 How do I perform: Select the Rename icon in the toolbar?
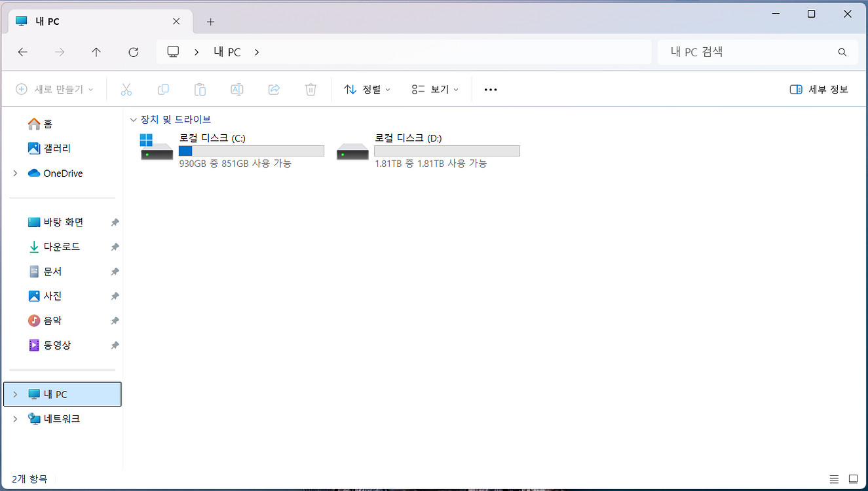pos(236,89)
